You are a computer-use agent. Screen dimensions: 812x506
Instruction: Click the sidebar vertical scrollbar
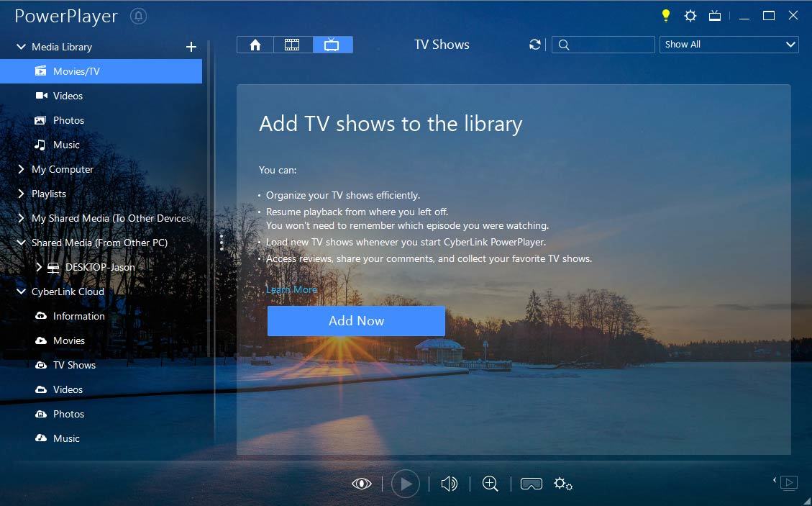tap(209, 199)
